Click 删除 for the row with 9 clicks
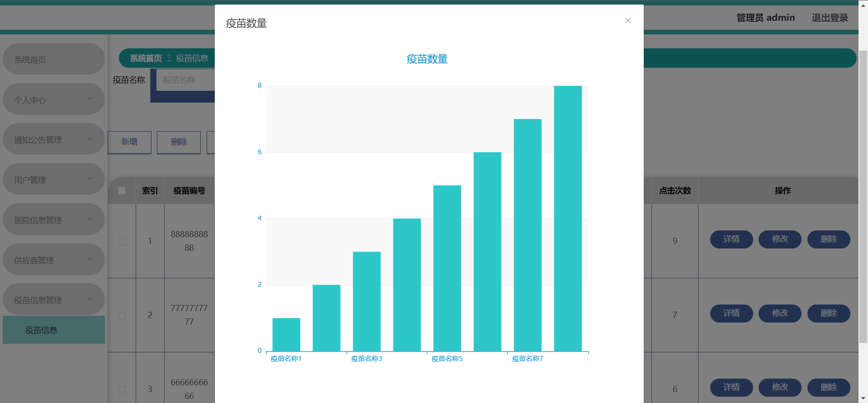Viewport: 868px width, 403px height. (x=829, y=239)
